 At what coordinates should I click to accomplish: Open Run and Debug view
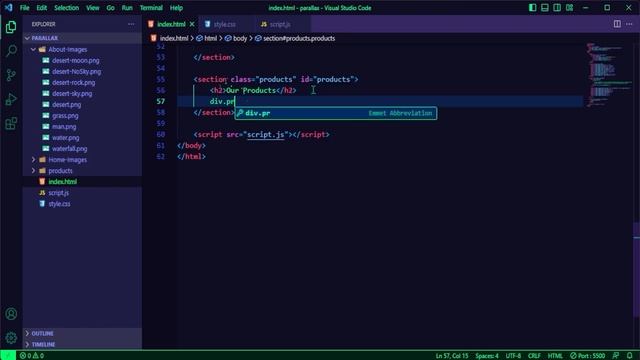[x=11, y=99]
